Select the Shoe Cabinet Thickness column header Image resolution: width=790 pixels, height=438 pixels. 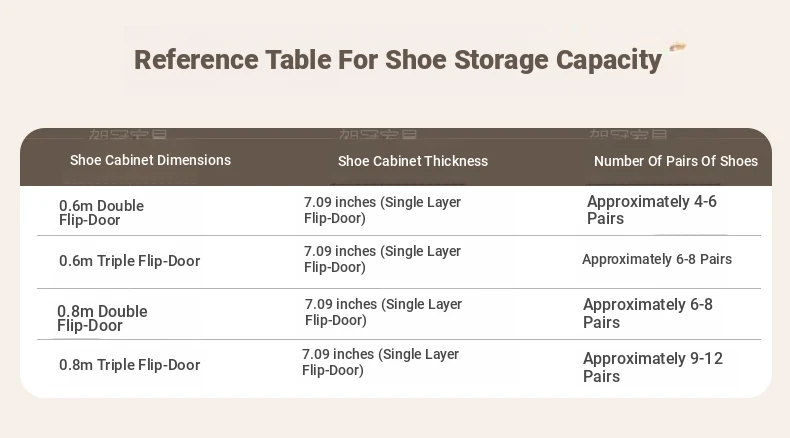click(413, 161)
